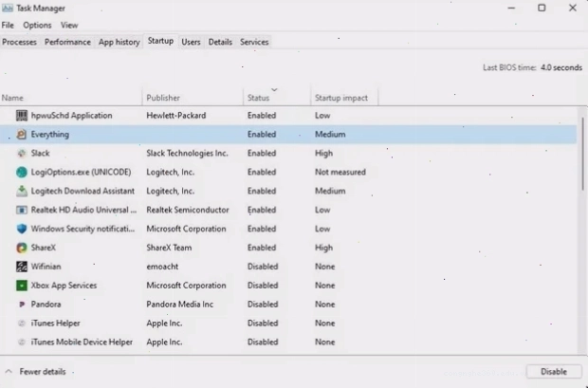Click the Realtek HD Audio icon
This screenshot has width=588, height=389.
click(22, 210)
